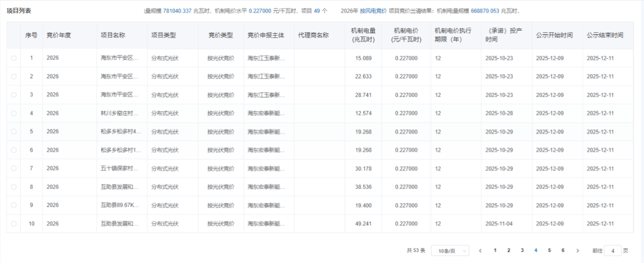Go to the previous page using left arrow
Screen dimensions: 644x263
(480, 250)
